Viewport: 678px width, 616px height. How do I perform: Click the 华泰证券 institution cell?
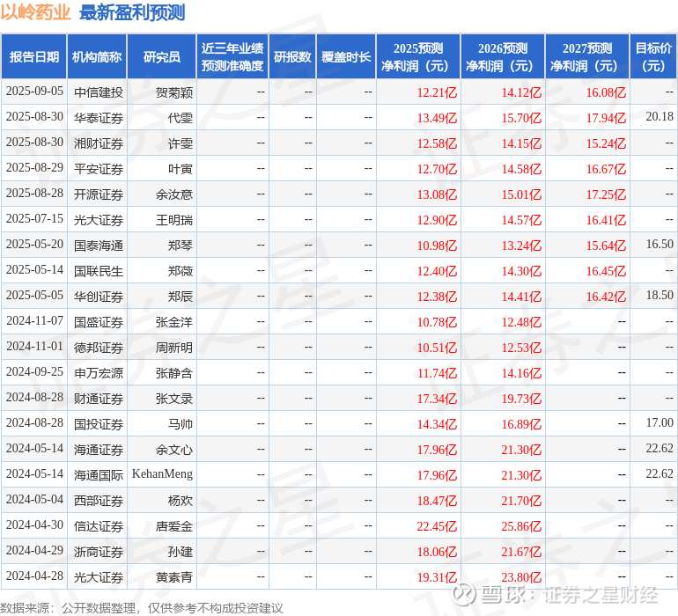pos(99,118)
